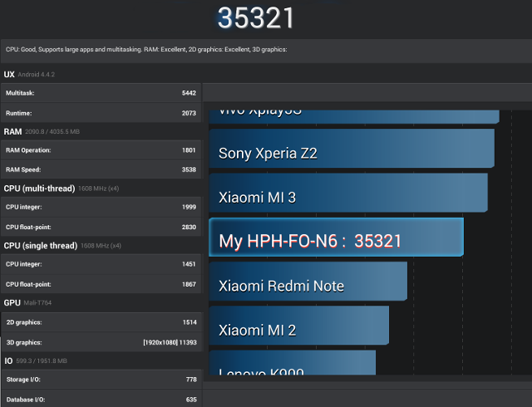This screenshot has height=407, width=532.
Task: Open the Multitask score row
Action: (101, 93)
